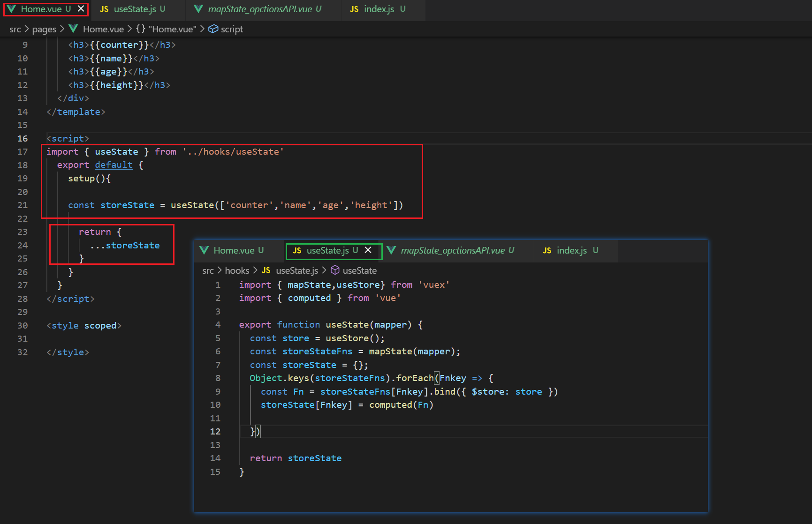Click JS icon on top index.js tab
Viewport: 812px width, 524px height.
click(354, 9)
